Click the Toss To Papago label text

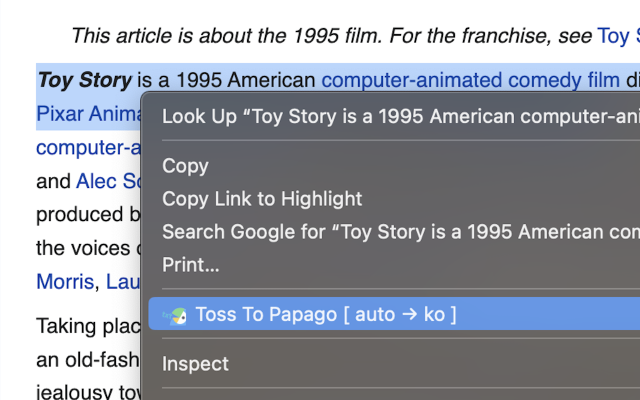(325, 315)
